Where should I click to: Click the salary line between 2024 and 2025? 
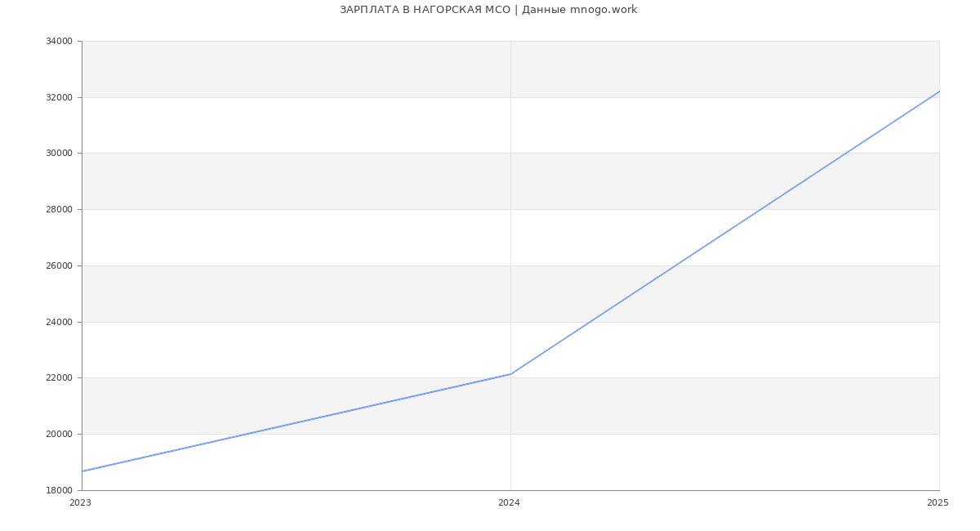click(x=724, y=233)
